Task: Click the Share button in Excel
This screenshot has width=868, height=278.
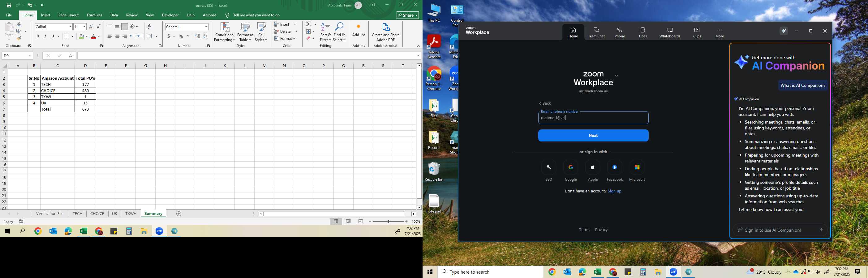Action: click(408, 15)
